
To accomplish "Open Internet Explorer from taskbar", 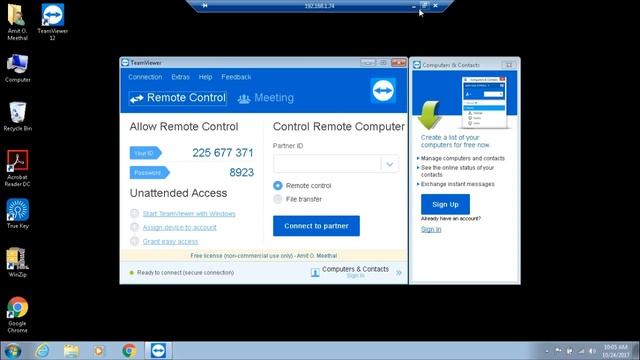I will [x=42, y=351].
